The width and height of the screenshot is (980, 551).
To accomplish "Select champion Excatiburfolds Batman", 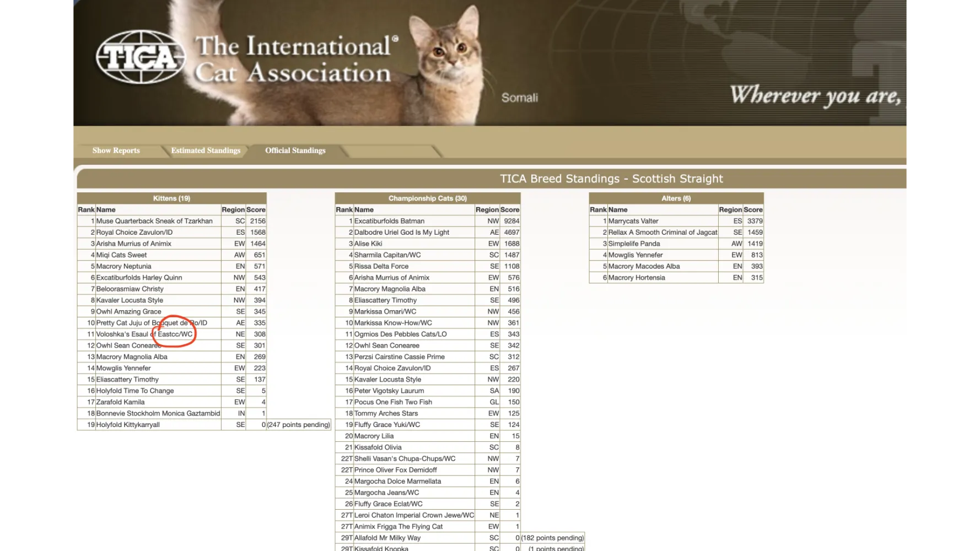I will pos(389,221).
